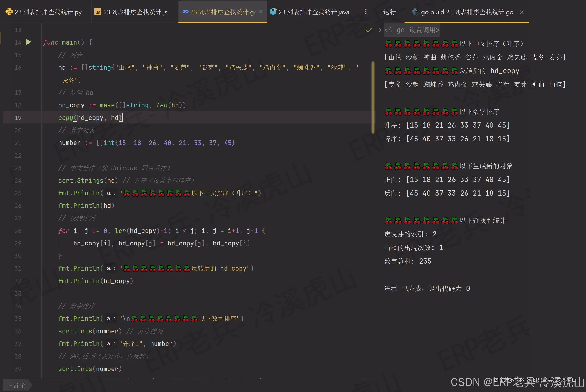Close the active Go editor tab
The image size is (586, 392).
tap(261, 12)
